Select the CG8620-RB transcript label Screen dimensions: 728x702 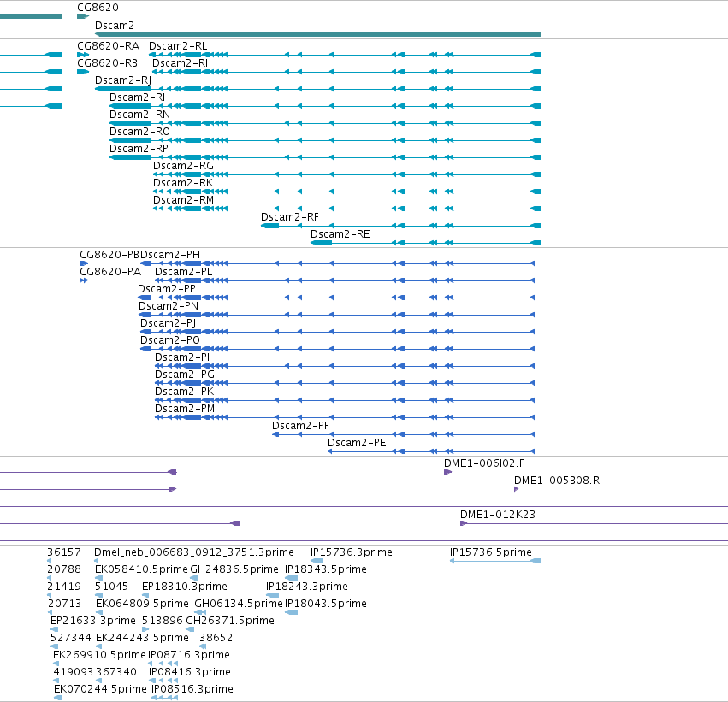coord(107,63)
